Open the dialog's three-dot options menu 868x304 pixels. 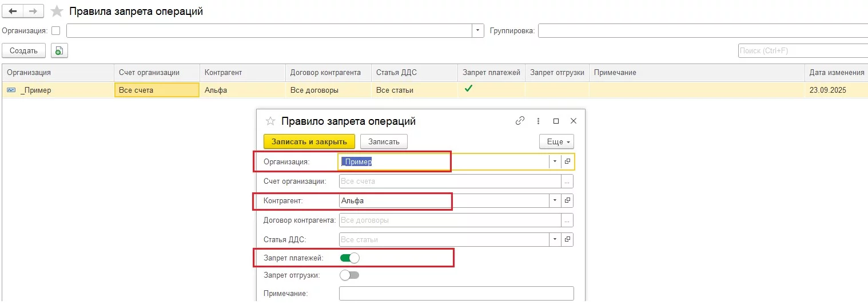[x=538, y=121]
